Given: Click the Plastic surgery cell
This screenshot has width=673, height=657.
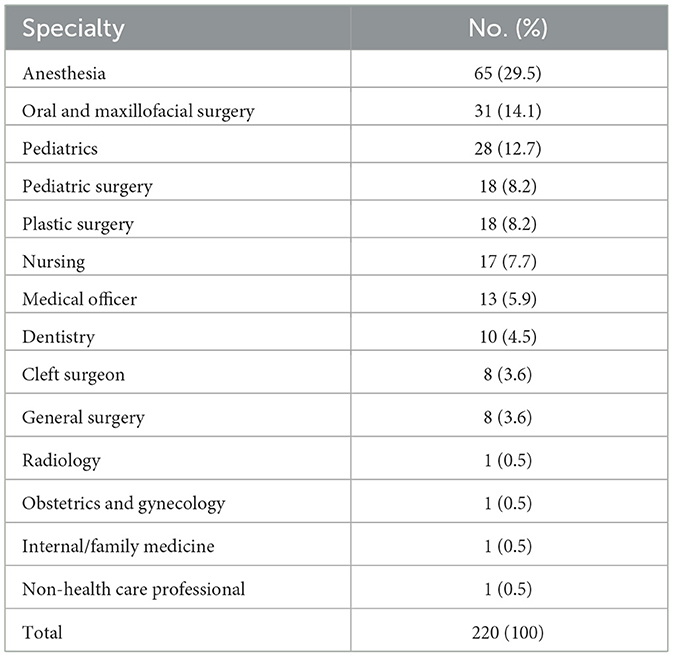Looking at the screenshot, I should click(x=80, y=223).
